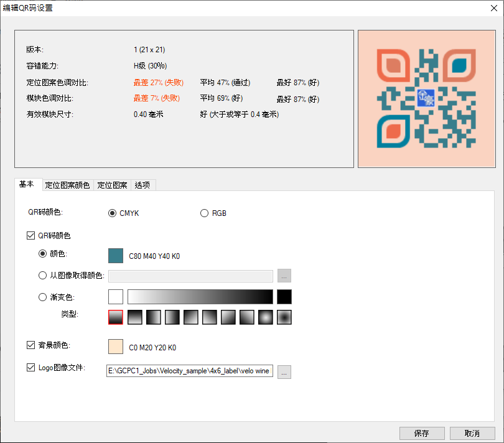This screenshot has height=443, width=504.
Task: Select radial gradient type with dark center
Action: (284, 317)
